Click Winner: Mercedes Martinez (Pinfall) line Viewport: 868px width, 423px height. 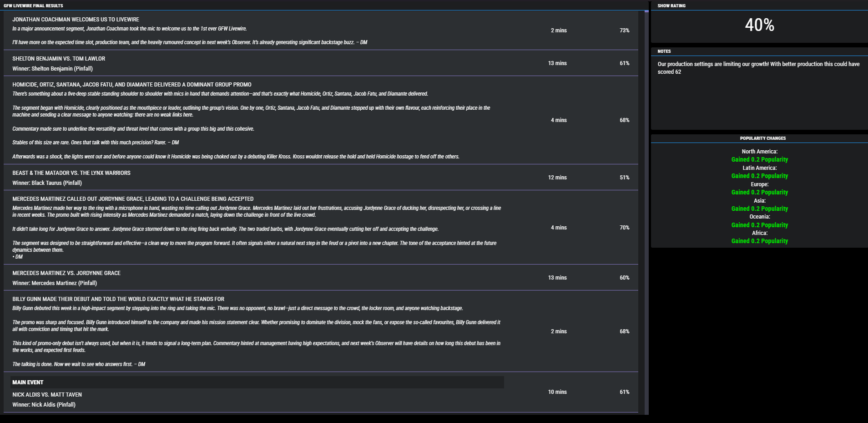point(55,283)
